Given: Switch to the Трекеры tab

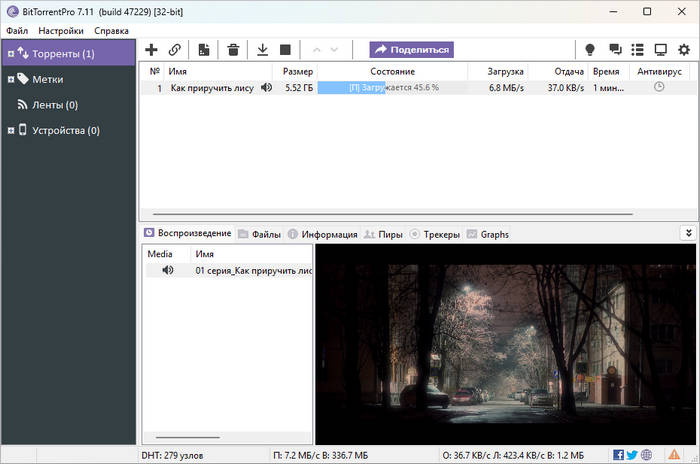Looking at the screenshot, I should 435,234.
